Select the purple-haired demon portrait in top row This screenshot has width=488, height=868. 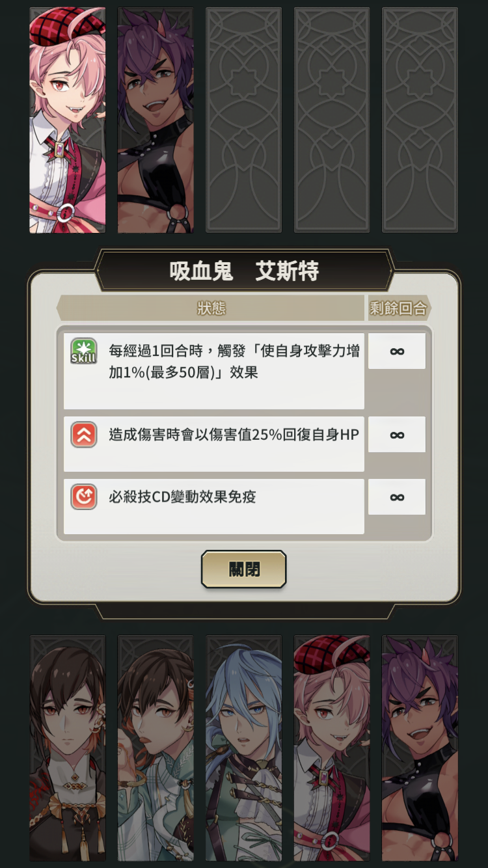click(156, 120)
